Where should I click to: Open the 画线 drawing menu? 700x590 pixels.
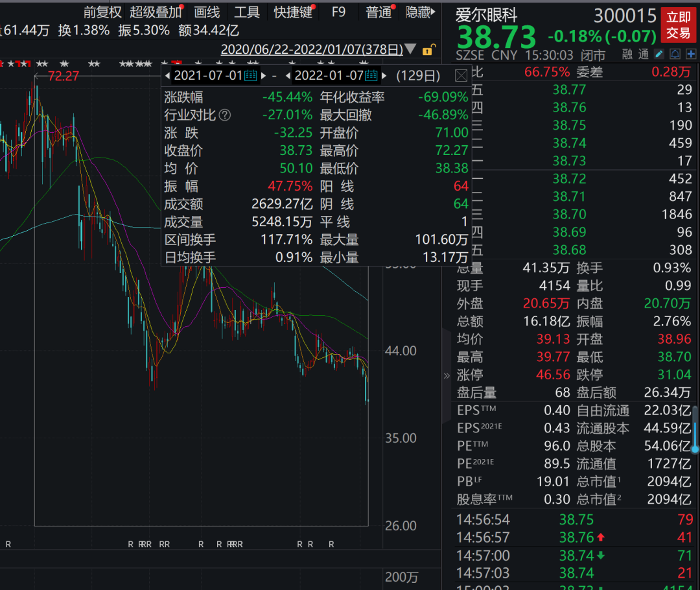coord(207,12)
